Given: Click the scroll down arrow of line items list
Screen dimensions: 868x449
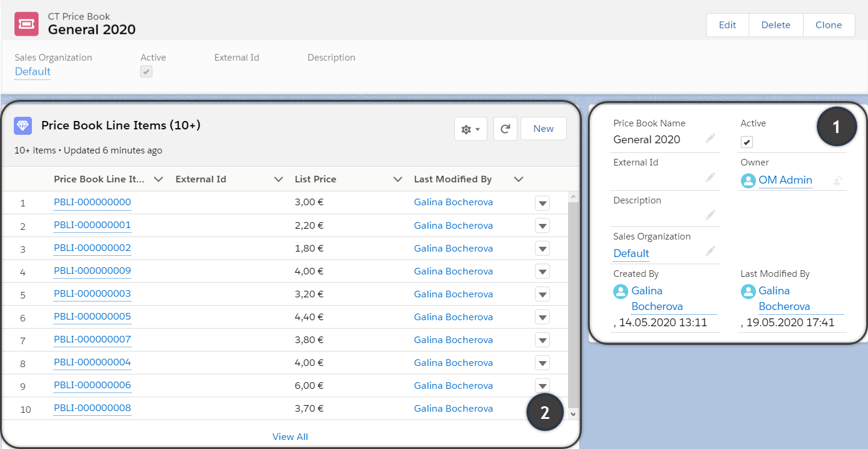Looking at the screenshot, I should (573, 414).
